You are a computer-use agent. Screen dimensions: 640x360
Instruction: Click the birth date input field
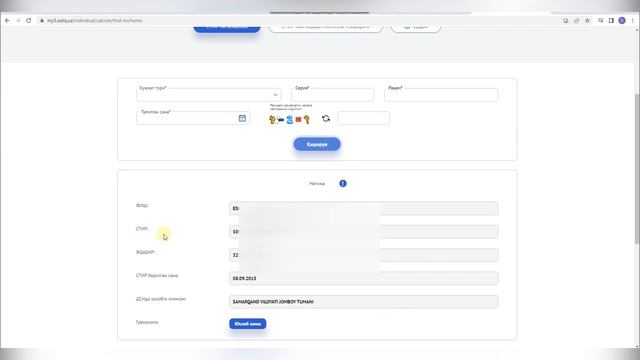click(x=193, y=118)
